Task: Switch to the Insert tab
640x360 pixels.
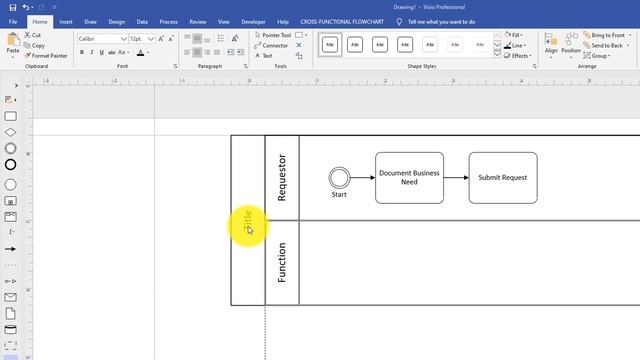Action: click(66, 22)
